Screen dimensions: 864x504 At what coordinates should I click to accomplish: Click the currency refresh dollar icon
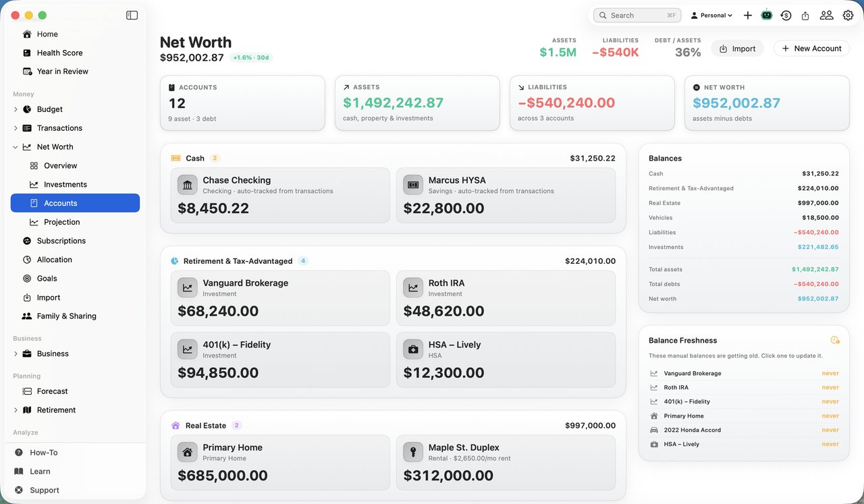click(x=786, y=15)
